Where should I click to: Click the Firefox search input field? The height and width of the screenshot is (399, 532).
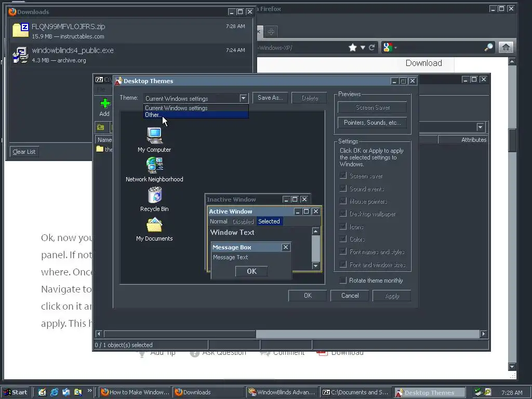click(440, 47)
